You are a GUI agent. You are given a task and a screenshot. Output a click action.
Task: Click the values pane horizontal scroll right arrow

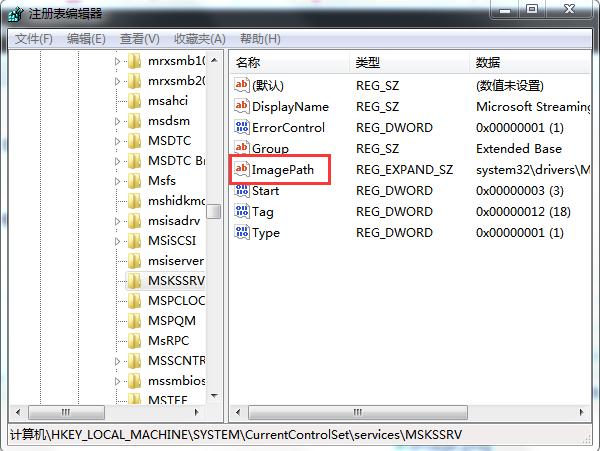pyautogui.click(x=582, y=412)
